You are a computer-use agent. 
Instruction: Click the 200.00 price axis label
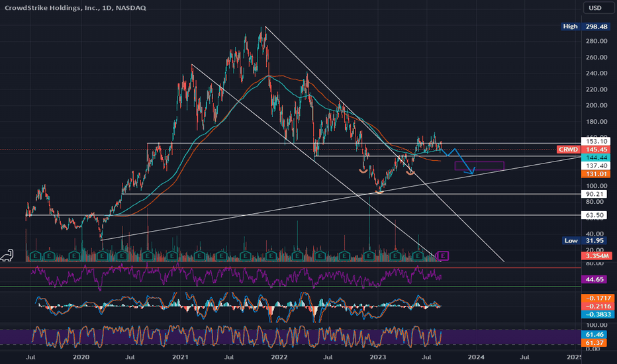[596, 105]
